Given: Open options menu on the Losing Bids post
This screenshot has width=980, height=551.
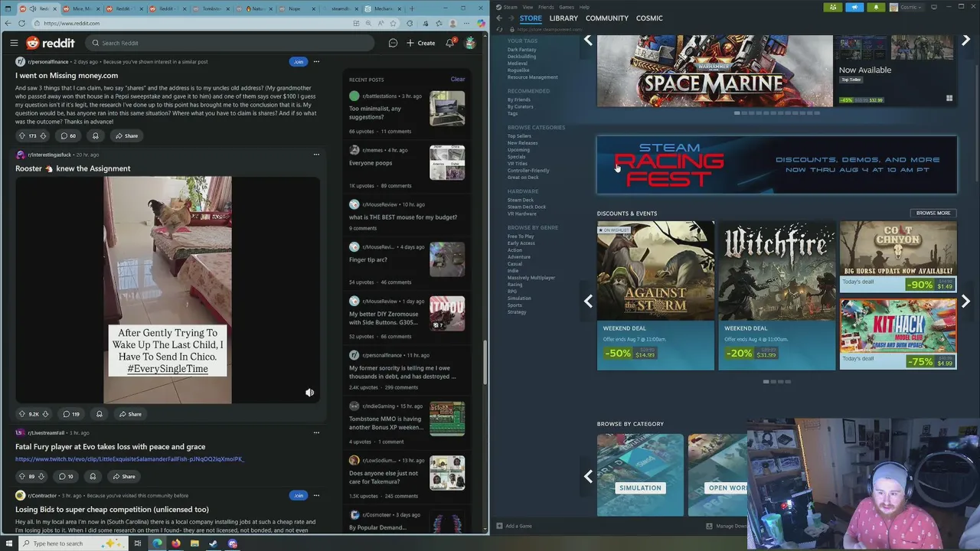Looking at the screenshot, I should coord(316,495).
